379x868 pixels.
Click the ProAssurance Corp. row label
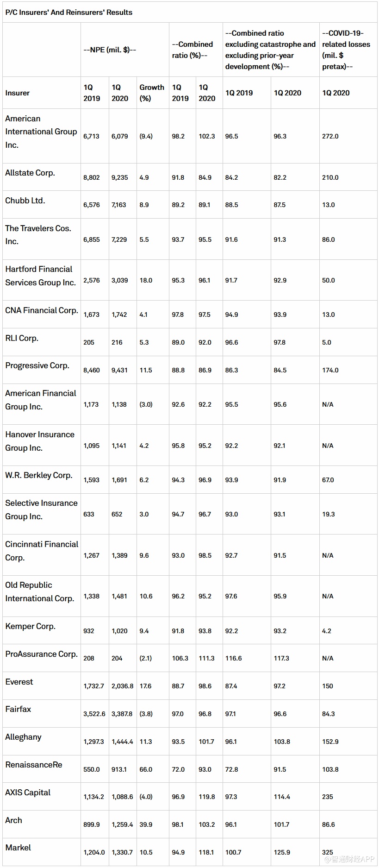(x=41, y=654)
